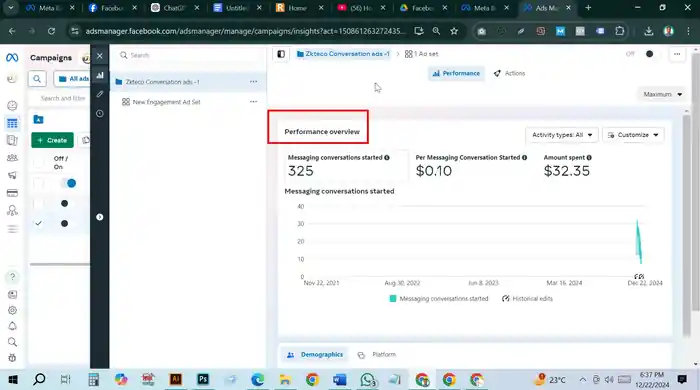Screen dimensions: 700x390
Task: Open Photoshop from the taskbar
Action: [x=203, y=380]
